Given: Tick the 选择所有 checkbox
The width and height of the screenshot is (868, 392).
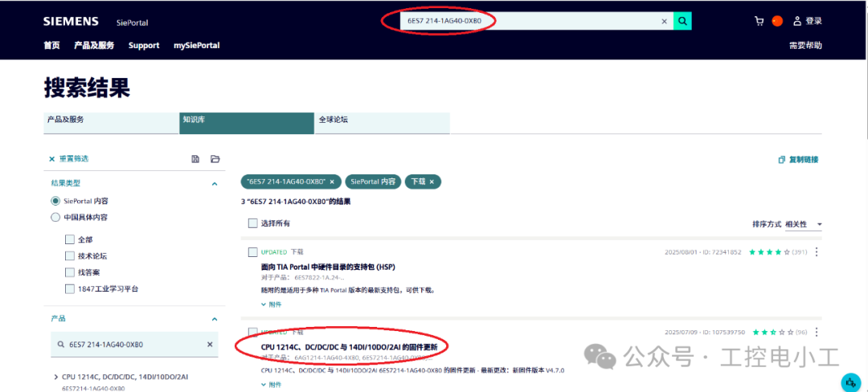Looking at the screenshot, I should click(253, 223).
